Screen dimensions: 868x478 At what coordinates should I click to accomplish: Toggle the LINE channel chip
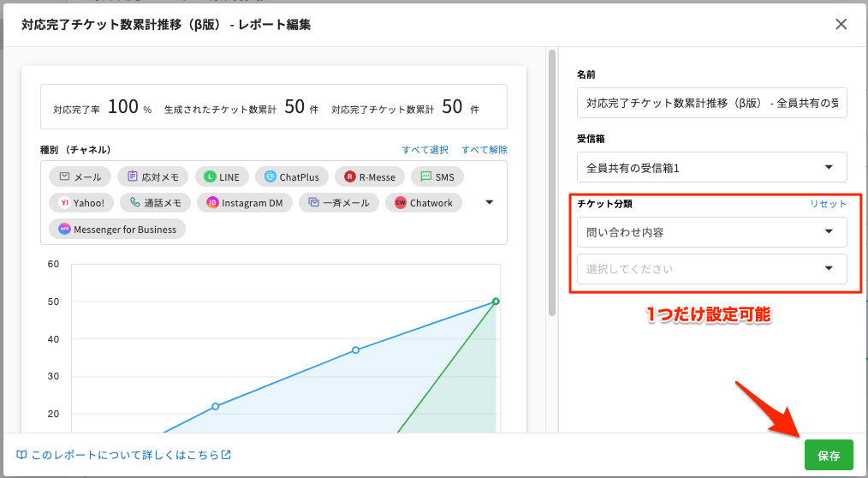pos(222,177)
